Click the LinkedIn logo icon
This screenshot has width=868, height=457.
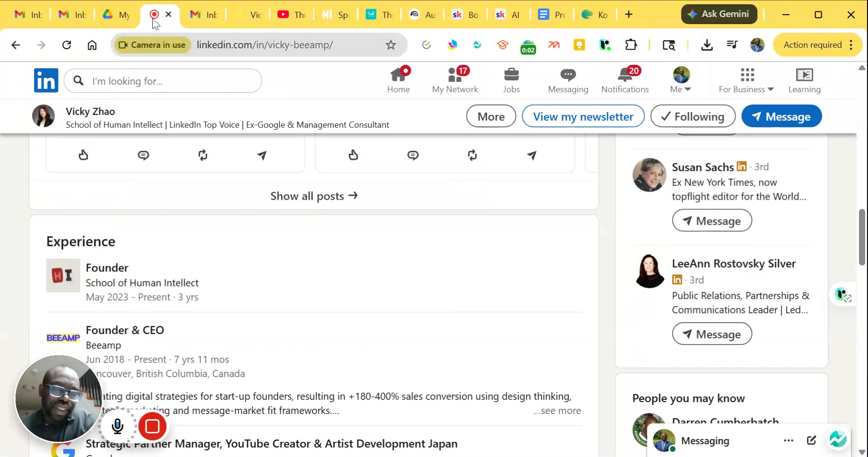(x=46, y=80)
